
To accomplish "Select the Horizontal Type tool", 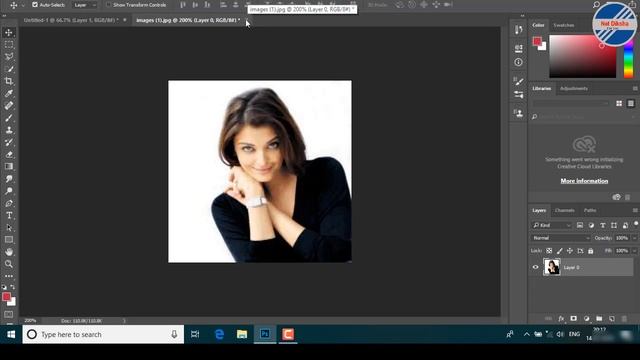I will [x=9, y=216].
